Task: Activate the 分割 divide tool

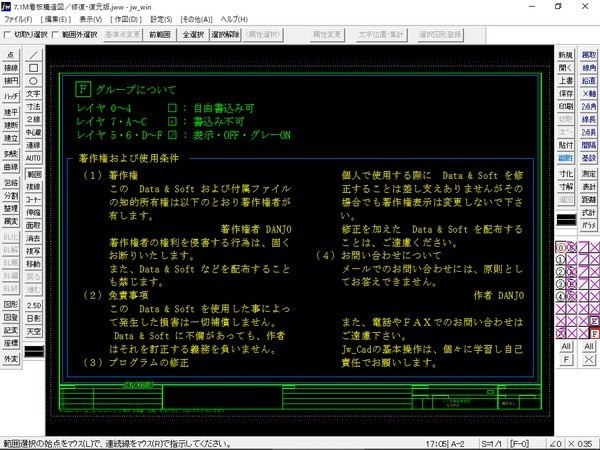Action: click(11, 196)
